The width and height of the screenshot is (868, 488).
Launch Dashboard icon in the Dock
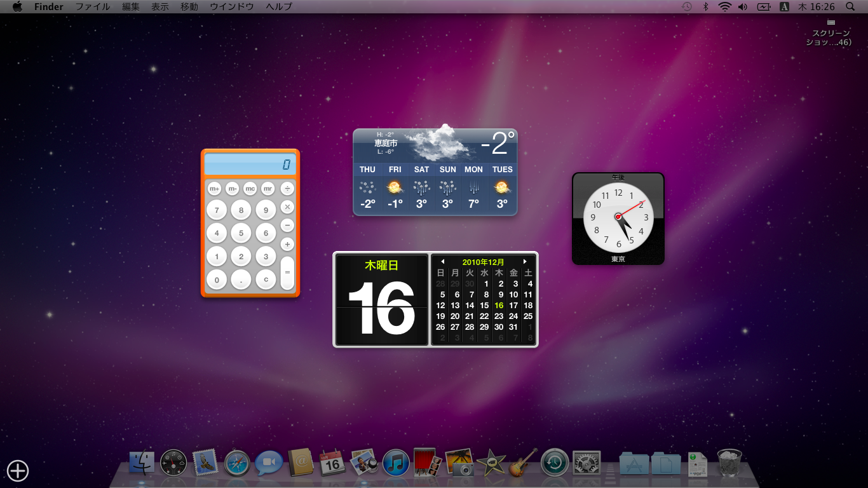[173, 463]
